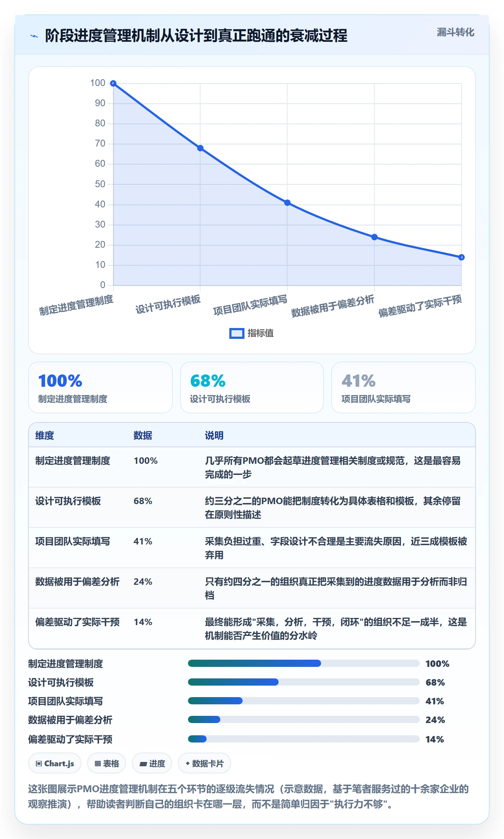Image resolution: width=504 pixels, height=839 pixels.
Task: Click the chart data point at 68
Action: [x=200, y=148]
